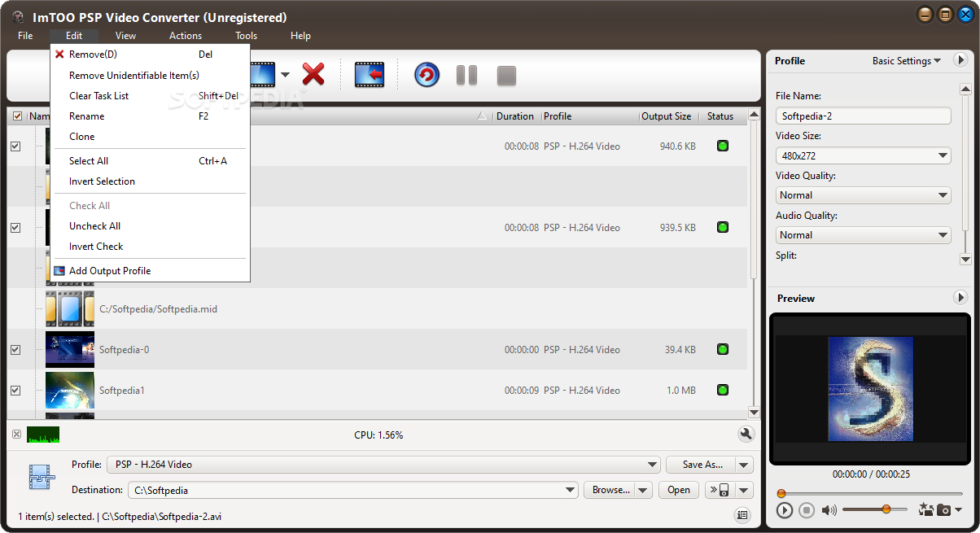Viewport: 980px width, 533px height.
Task: Open the Save As dropdown arrow
Action: pos(744,465)
